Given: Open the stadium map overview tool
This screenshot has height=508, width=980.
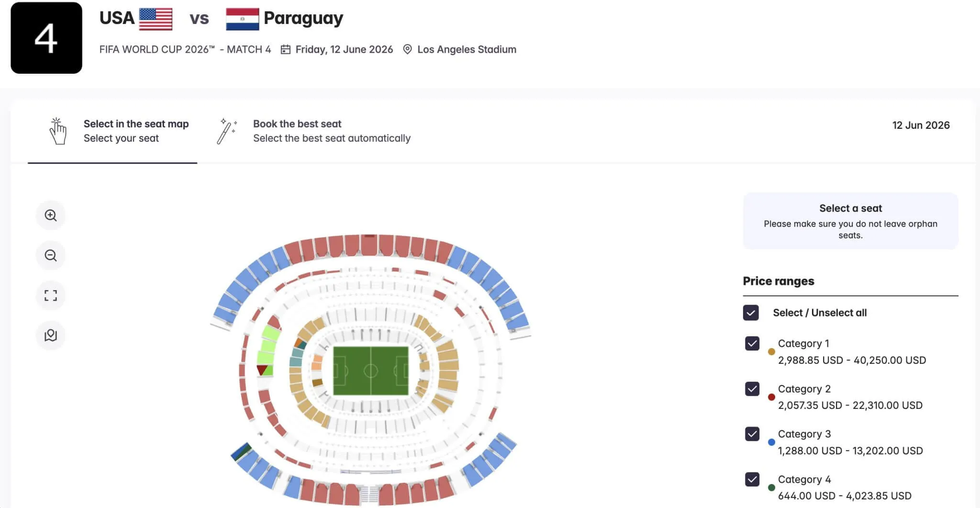Looking at the screenshot, I should pyautogui.click(x=51, y=336).
